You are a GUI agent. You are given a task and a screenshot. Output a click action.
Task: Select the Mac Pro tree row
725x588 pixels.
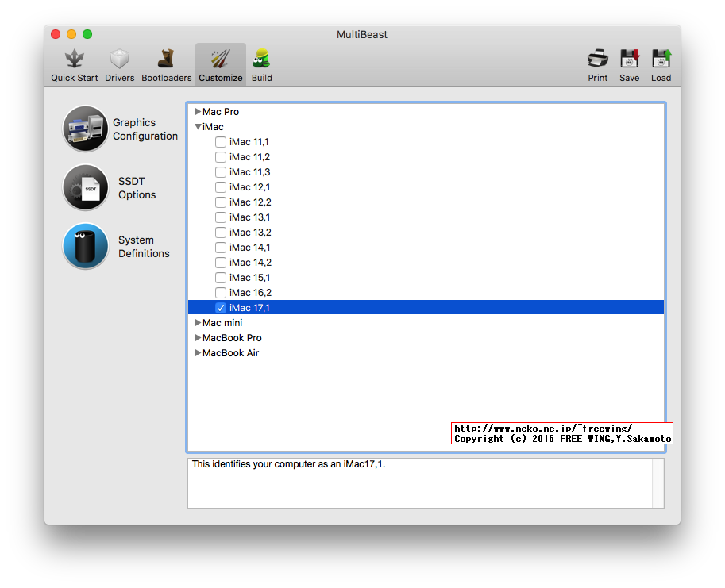[426, 111]
